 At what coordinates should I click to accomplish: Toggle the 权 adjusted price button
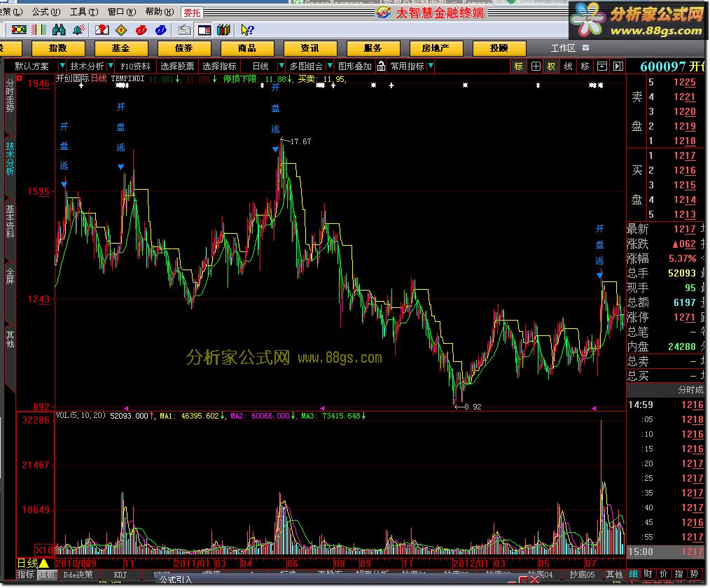[552, 66]
